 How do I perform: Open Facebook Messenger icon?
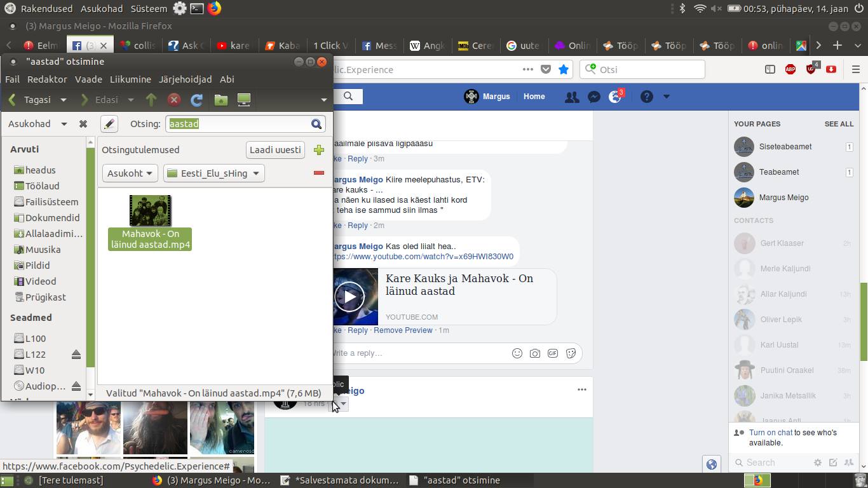(594, 97)
